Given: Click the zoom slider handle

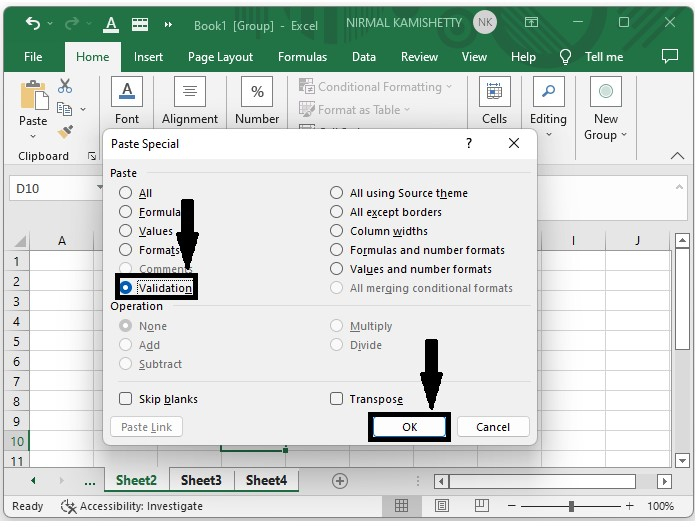Looking at the screenshot, I should click(x=571, y=506).
